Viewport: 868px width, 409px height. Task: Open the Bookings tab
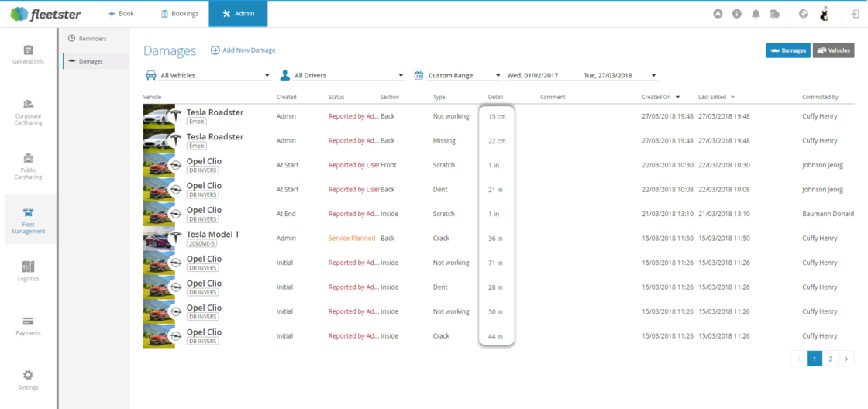tap(179, 14)
